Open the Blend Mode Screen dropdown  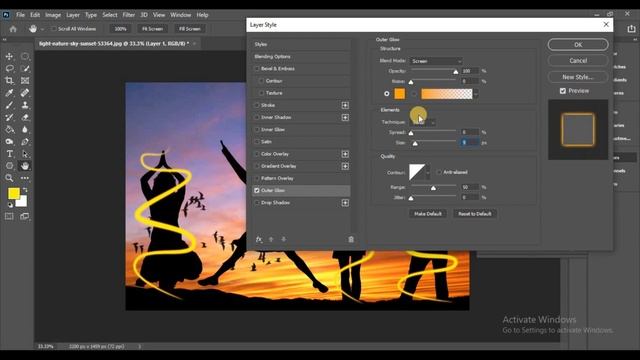click(x=436, y=61)
